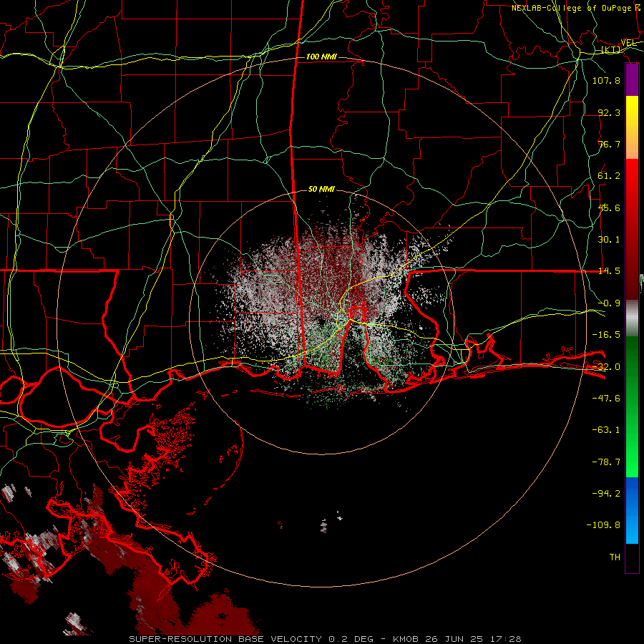Screen dimensions: 644x644
Task: Pick the gray near-zero color bar segment
Action: coord(632,318)
